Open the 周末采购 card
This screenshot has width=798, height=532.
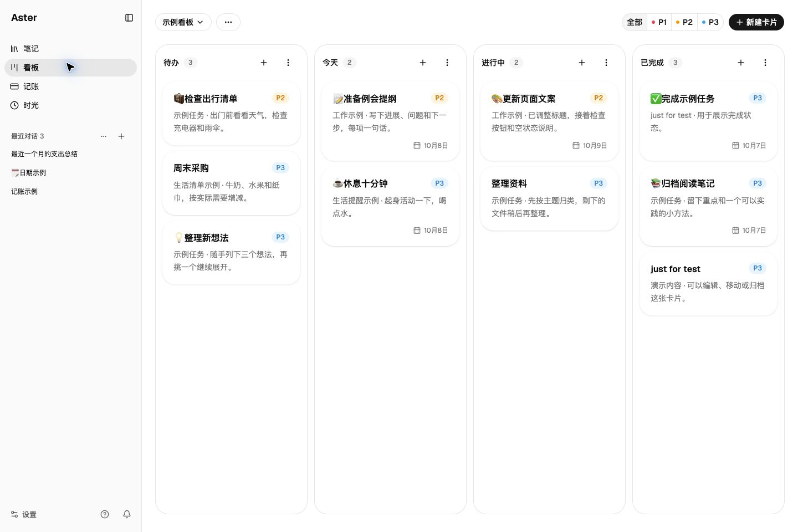pos(231,183)
